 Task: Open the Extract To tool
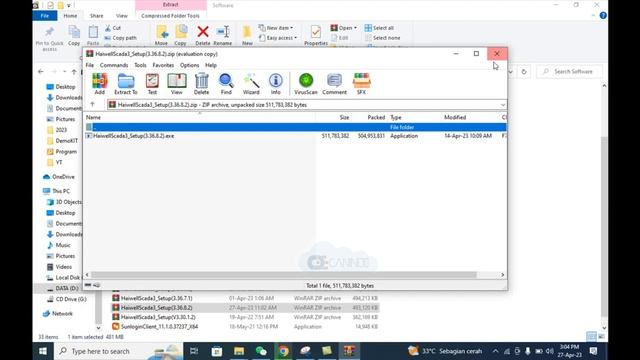[x=126, y=84]
